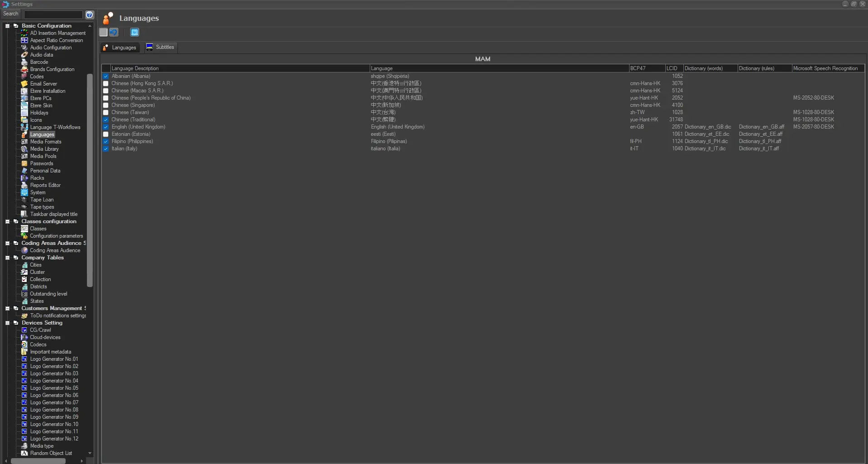Click the sidebar horizontal scrollbar thumb
Image resolution: width=868 pixels, height=464 pixels.
tap(38, 461)
